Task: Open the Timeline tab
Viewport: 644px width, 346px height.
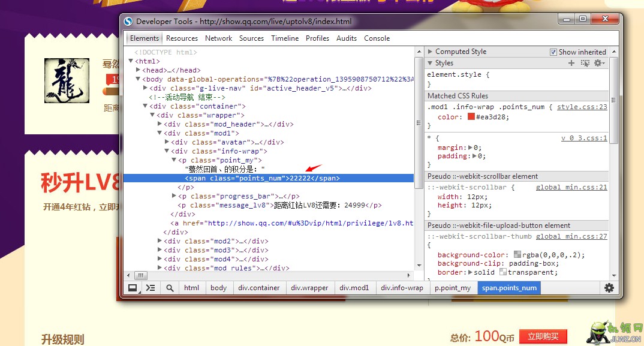Action: tap(285, 38)
